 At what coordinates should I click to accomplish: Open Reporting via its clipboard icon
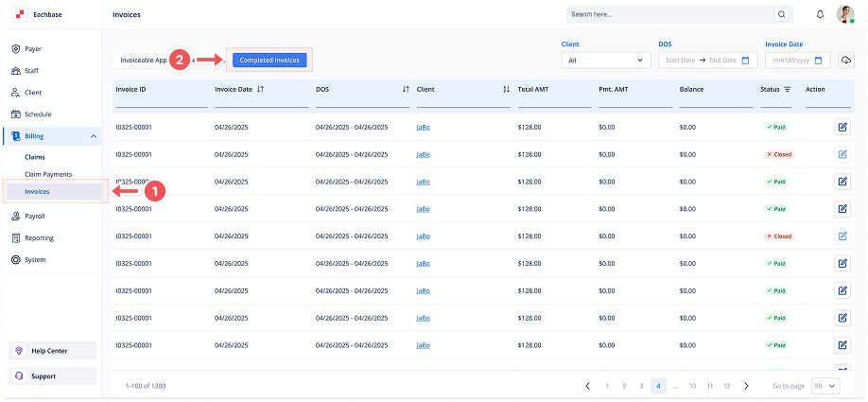(16, 238)
